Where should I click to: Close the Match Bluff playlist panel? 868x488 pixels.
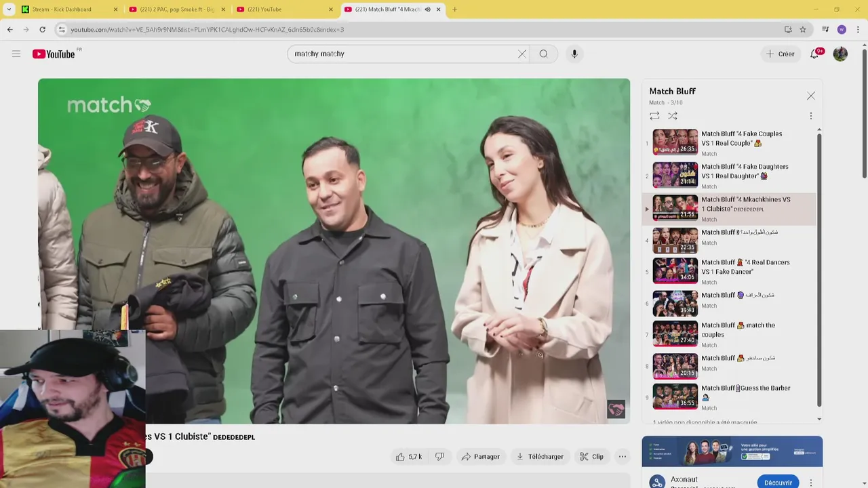(811, 96)
